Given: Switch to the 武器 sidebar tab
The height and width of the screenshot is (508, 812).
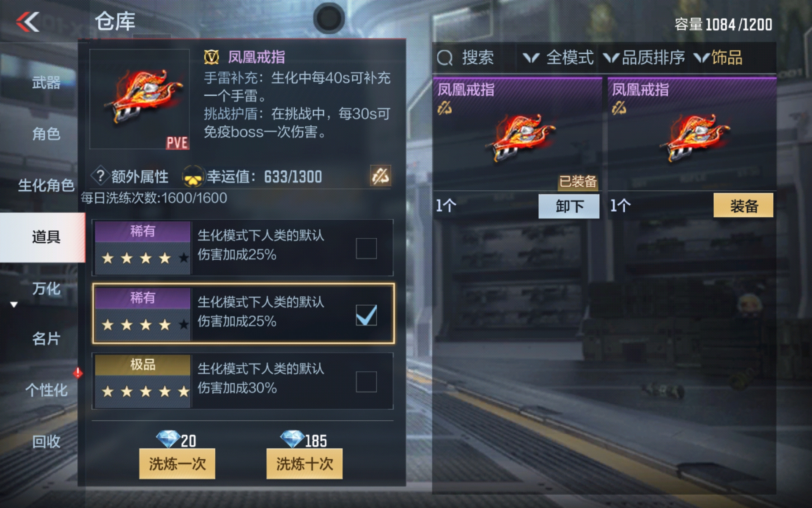Looking at the screenshot, I should click(46, 83).
